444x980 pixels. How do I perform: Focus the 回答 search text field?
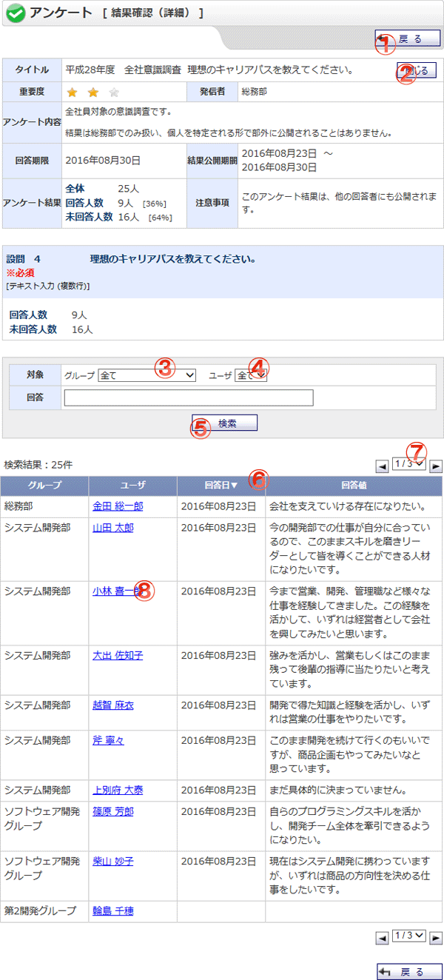point(189,397)
